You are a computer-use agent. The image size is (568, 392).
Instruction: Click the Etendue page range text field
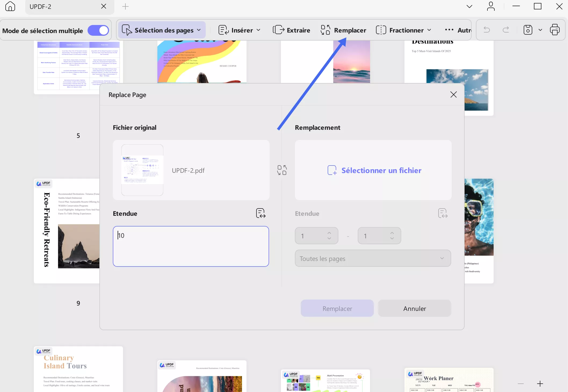[x=191, y=246]
